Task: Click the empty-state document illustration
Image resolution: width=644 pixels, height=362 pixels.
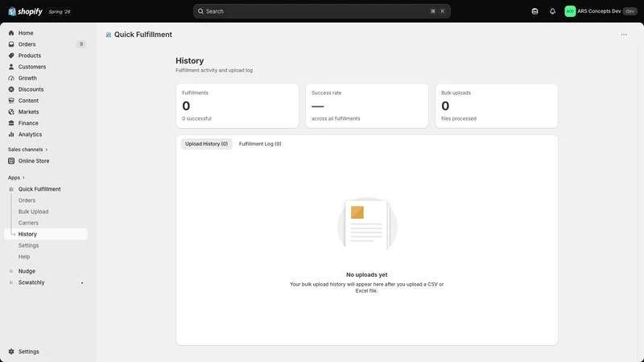Action: click(x=367, y=224)
